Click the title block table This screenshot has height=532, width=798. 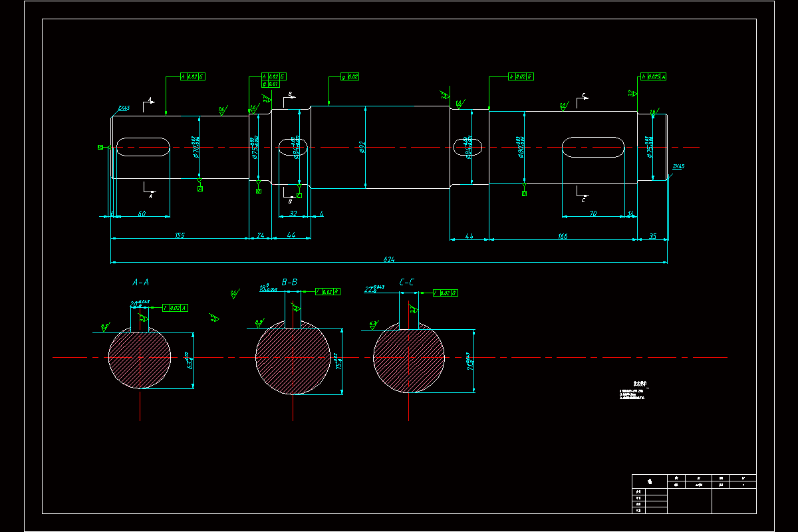(x=693, y=493)
